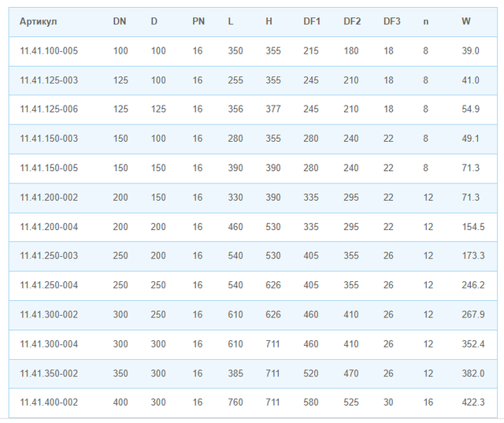
Task: Click article number 11.41.200-004
Action: [x=49, y=227]
